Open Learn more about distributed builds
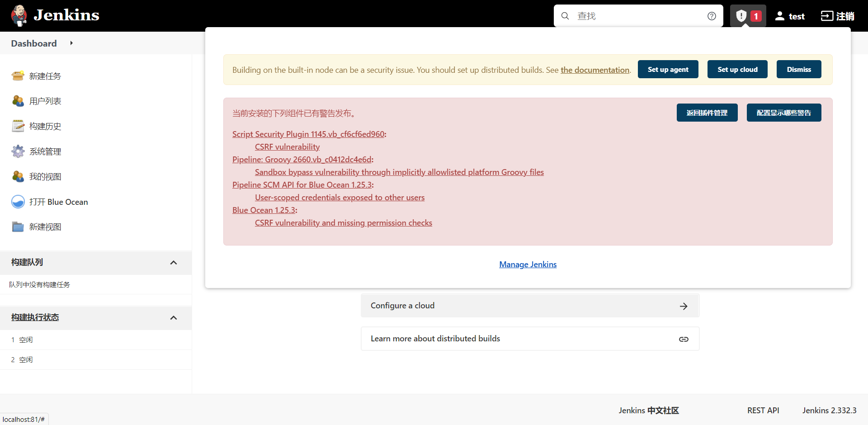Image resolution: width=868 pixels, height=425 pixels. 530,339
